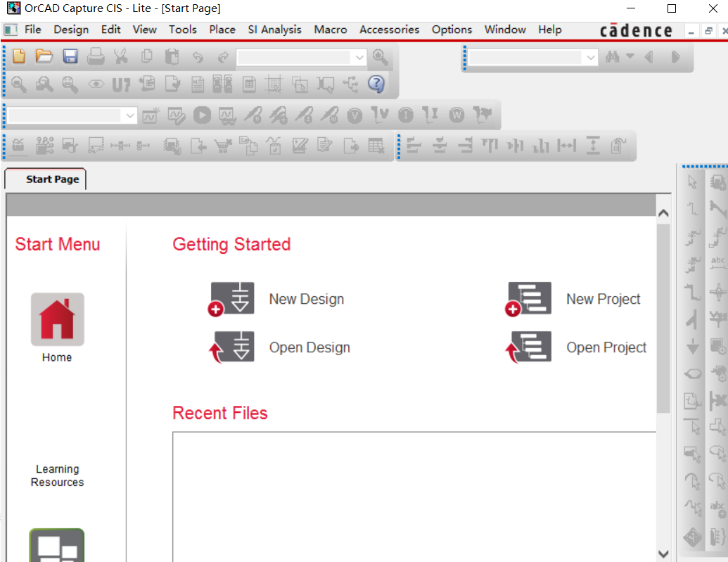Click the search magnifier next to part combo box
Viewport: 728px width, 562px height.
(x=381, y=57)
